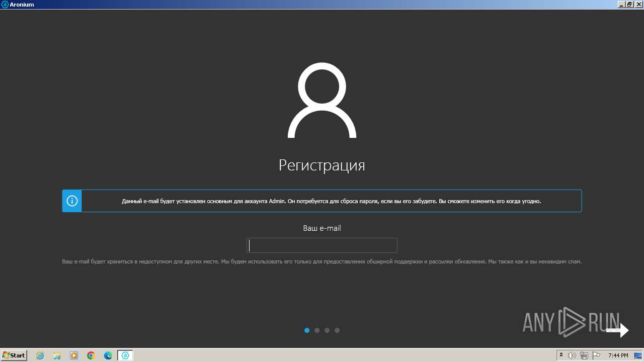
Task: Click the Aronium logo in the title bar
Action: (5, 5)
